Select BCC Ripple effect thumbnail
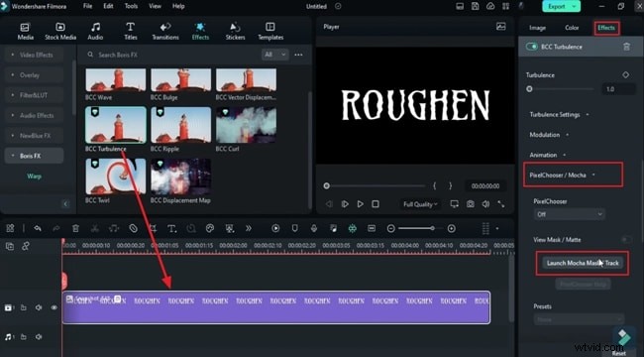The image size is (644, 357). click(x=180, y=125)
